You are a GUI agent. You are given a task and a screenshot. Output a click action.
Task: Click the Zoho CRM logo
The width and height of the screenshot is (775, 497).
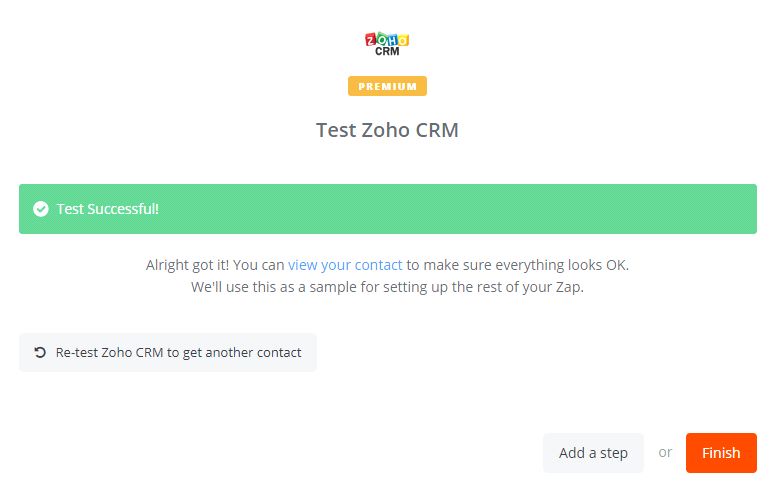pyautogui.click(x=387, y=45)
